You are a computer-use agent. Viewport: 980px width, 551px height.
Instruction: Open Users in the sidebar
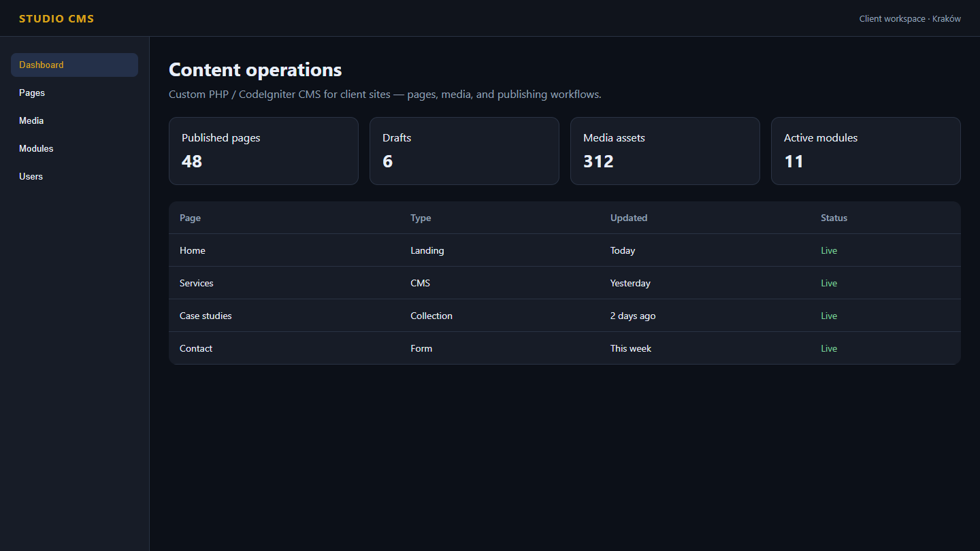74,177
